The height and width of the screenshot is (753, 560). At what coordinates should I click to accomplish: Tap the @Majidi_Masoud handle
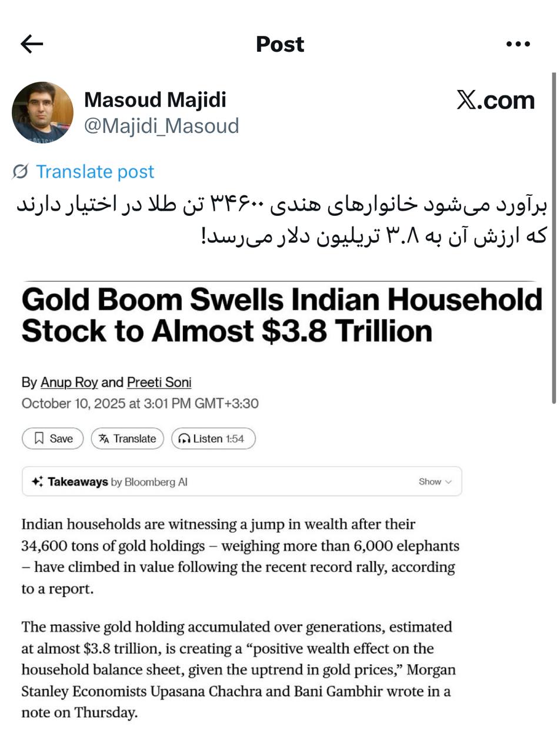[161, 126]
